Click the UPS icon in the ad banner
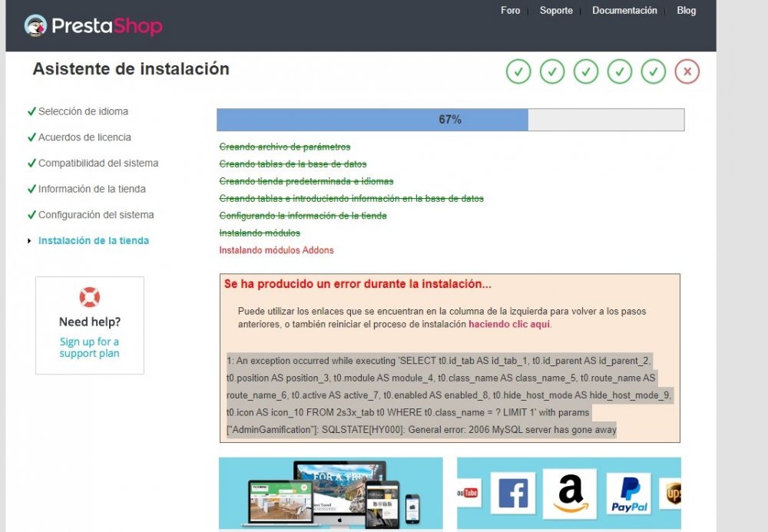The height and width of the screenshot is (532, 768). point(674,492)
